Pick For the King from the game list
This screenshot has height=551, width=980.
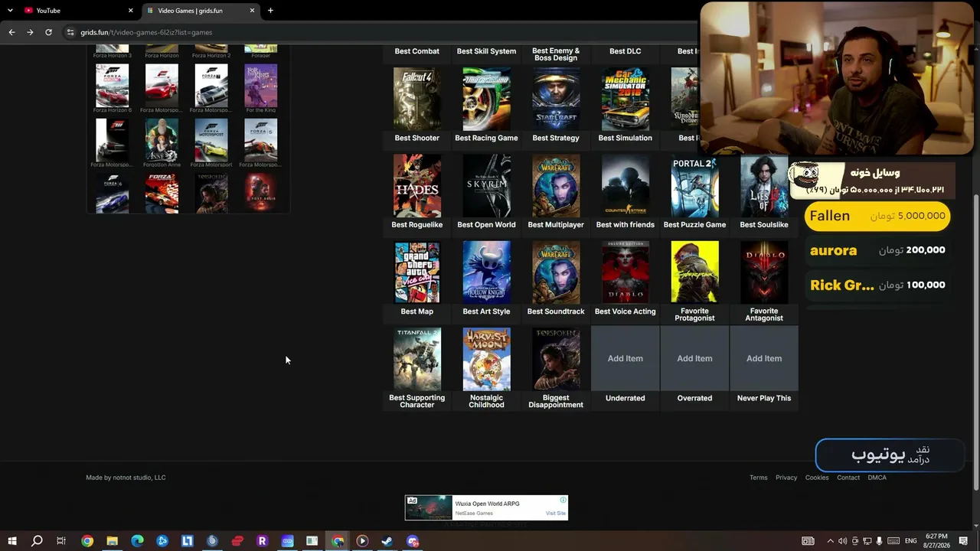[x=261, y=86]
